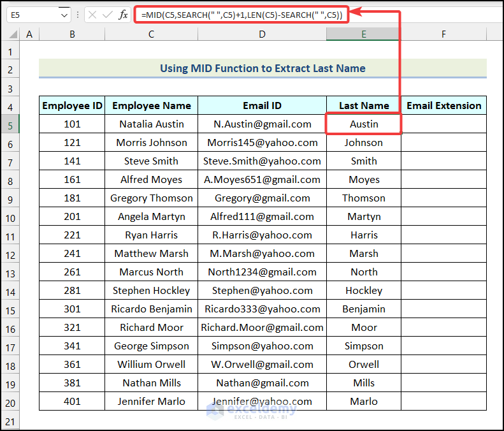Click cell 'Richard.Moor@gmail.com'
Image resolution: width=504 pixels, height=431 pixels.
pos(262,328)
